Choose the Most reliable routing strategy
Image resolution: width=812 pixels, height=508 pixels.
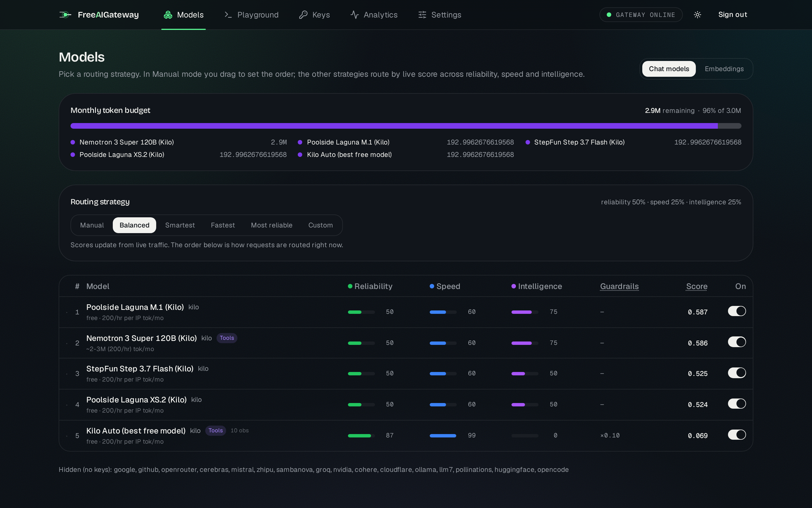pos(272,225)
